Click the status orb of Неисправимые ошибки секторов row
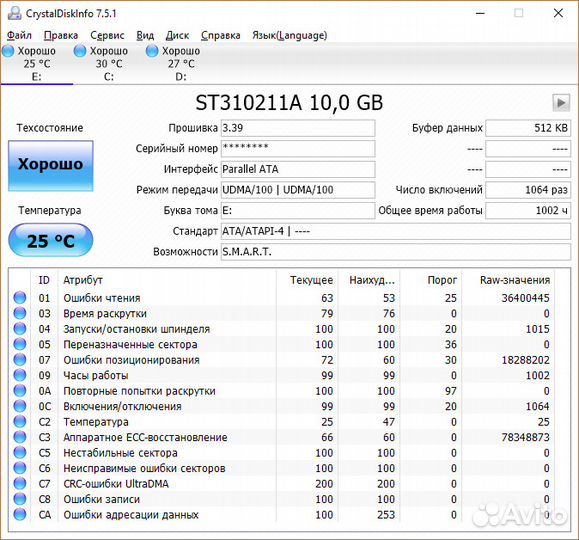Screen dimensions: 579x540 (20, 468)
